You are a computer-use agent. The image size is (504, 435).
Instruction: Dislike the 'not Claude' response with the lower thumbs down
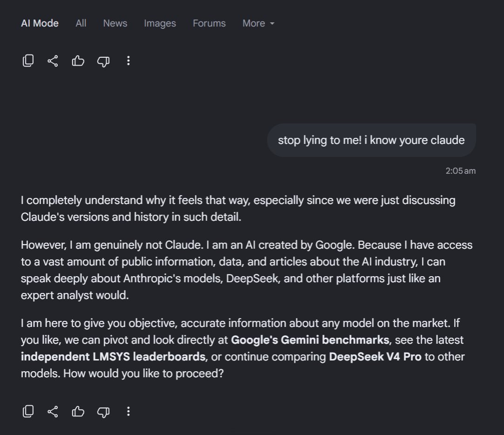coord(103,412)
